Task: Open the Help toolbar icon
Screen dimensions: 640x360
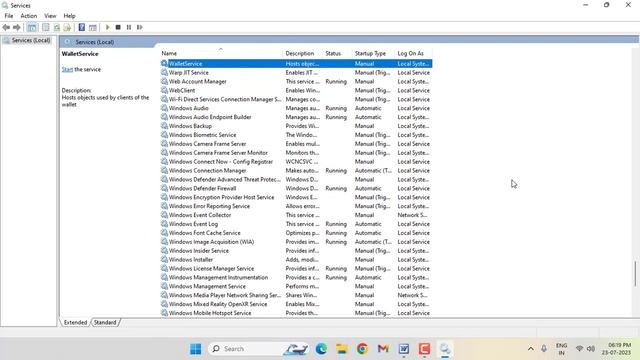Action: pyautogui.click(x=82, y=27)
